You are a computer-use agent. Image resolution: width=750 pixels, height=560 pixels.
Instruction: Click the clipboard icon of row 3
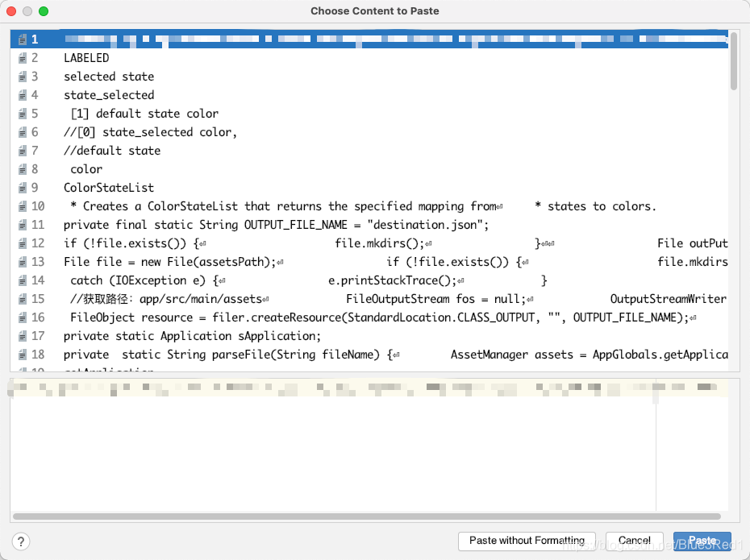pyautogui.click(x=23, y=77)
